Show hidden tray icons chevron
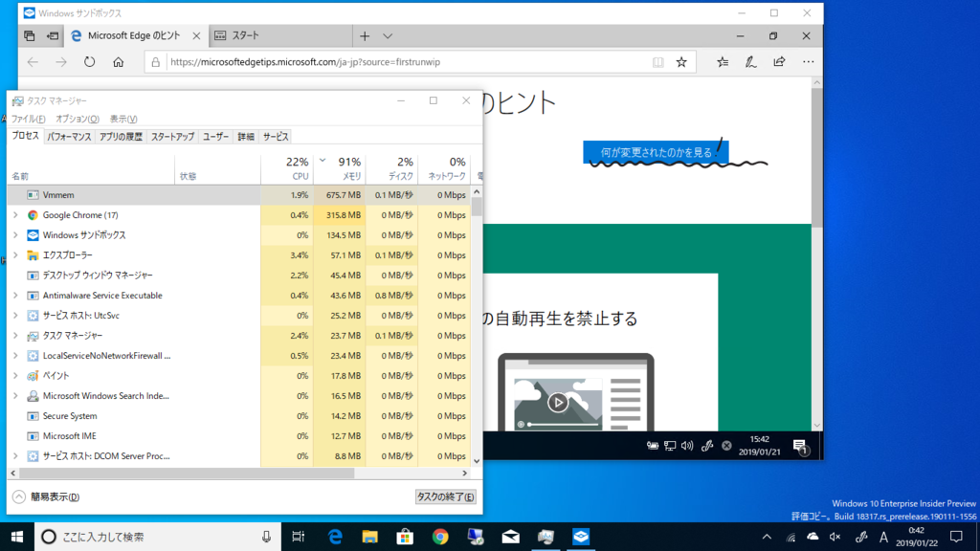Image resolution: width=980 pixels, height=551 pixels. coord(767,537)
